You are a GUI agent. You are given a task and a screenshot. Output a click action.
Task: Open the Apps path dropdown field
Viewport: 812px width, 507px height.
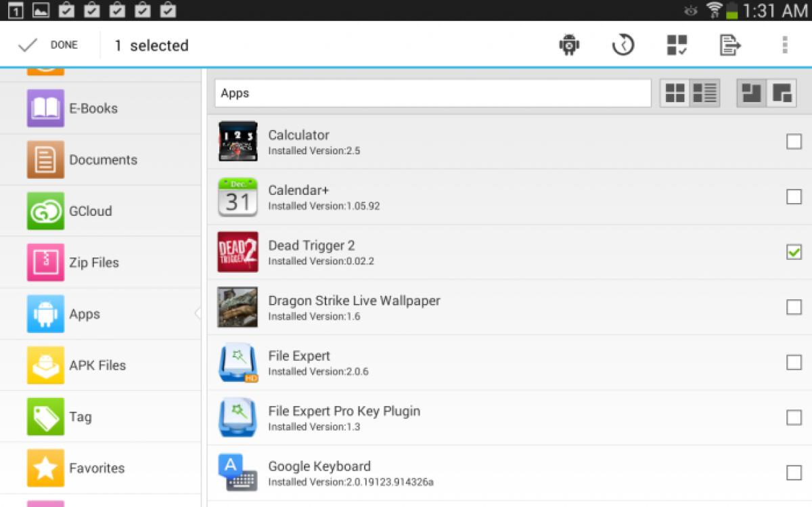(433, 93)
